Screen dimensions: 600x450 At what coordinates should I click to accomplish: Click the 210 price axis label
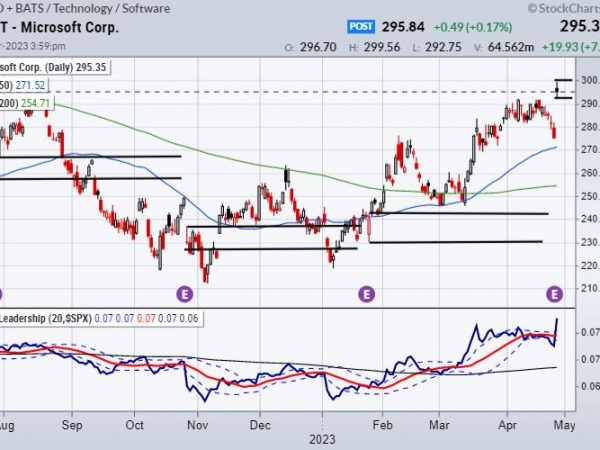coord(589,288)
